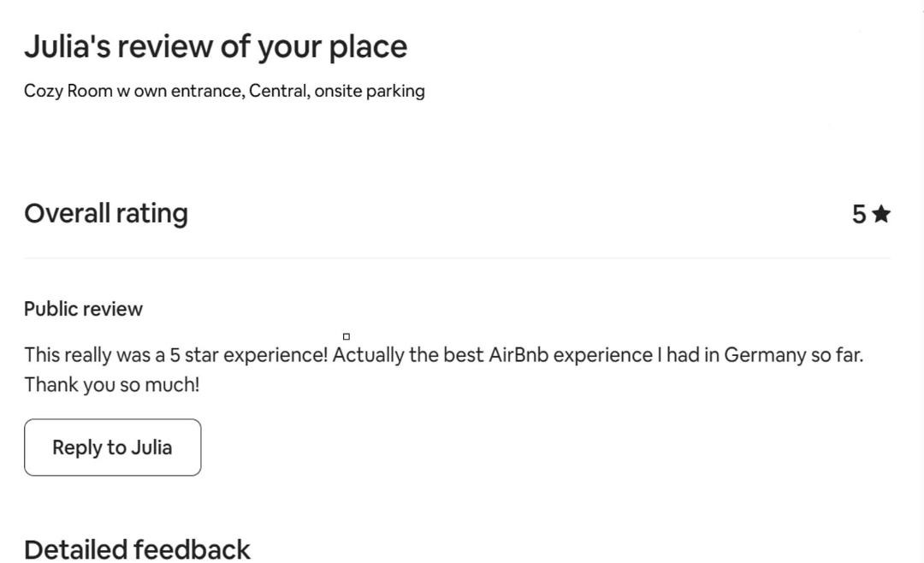Click the number 5 overall rating value
Screen dimensions: 924x563
point(859,214)
